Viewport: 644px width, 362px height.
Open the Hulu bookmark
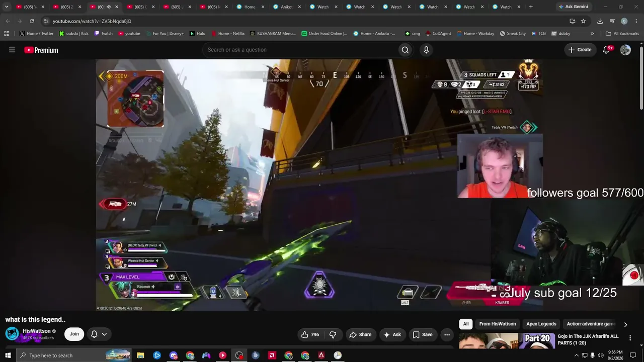pyautogui.click(x=197, y=34)
